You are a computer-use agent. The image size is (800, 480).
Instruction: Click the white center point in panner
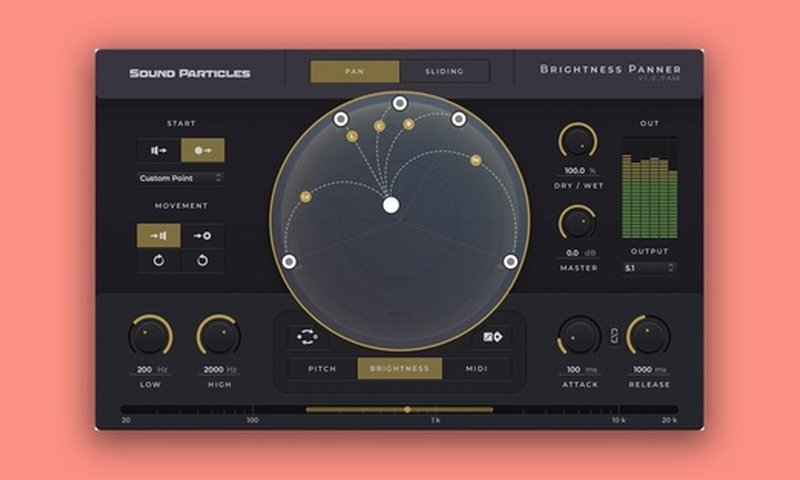391,205
